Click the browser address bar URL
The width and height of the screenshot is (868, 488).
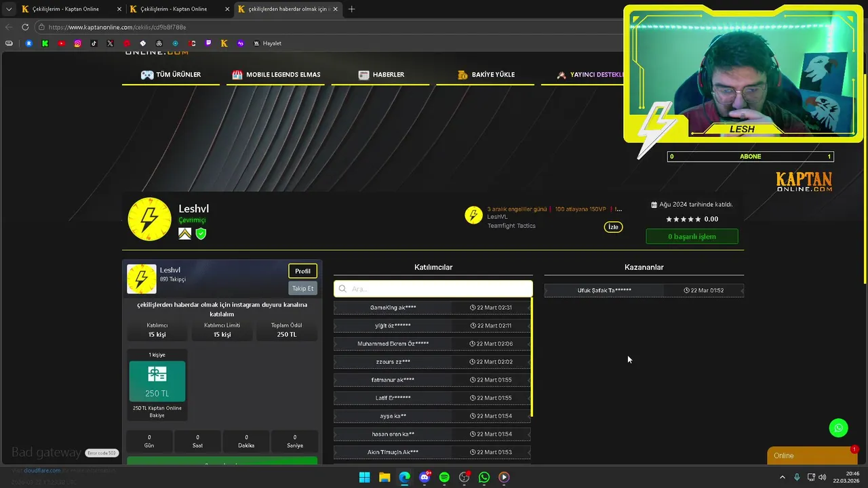pyautogui.click(x=117, y=27)
